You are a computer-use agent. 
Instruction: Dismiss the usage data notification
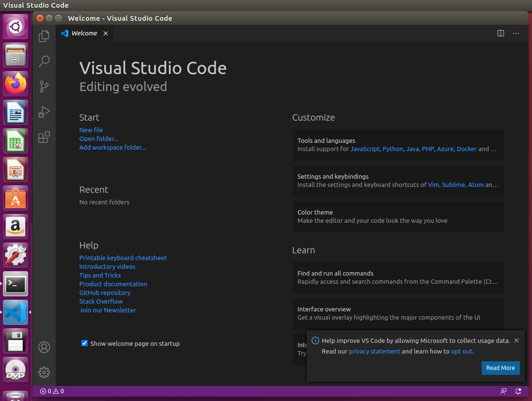click(516, 340)
